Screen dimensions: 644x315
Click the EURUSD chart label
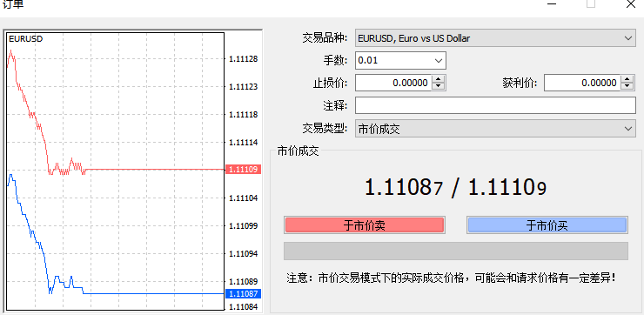click(x=25, y=39)
